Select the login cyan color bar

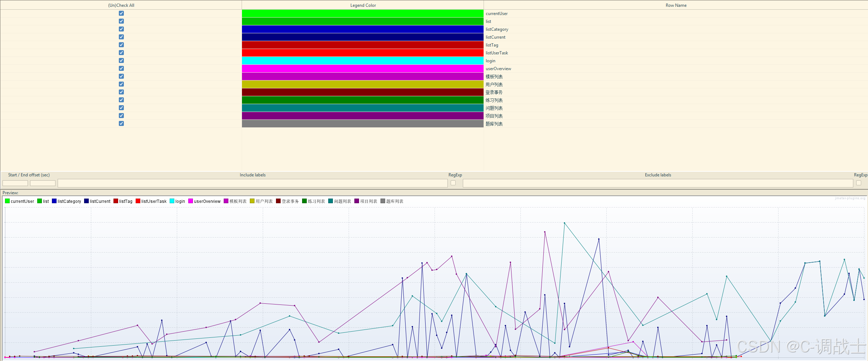[363, 60]
